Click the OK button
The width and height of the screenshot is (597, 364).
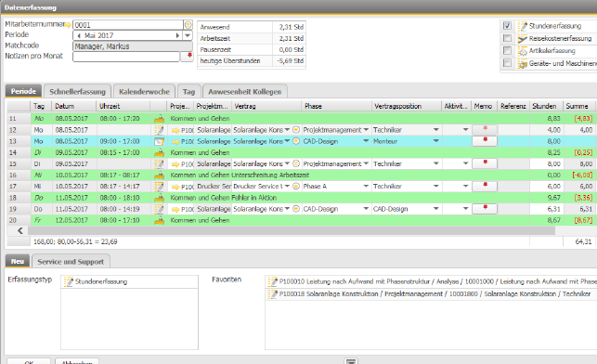[x=29, y=361]
